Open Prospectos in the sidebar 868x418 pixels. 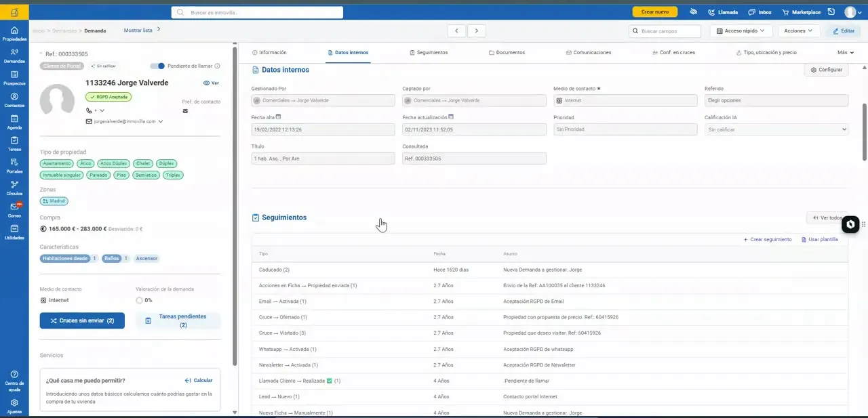[14, 79]
